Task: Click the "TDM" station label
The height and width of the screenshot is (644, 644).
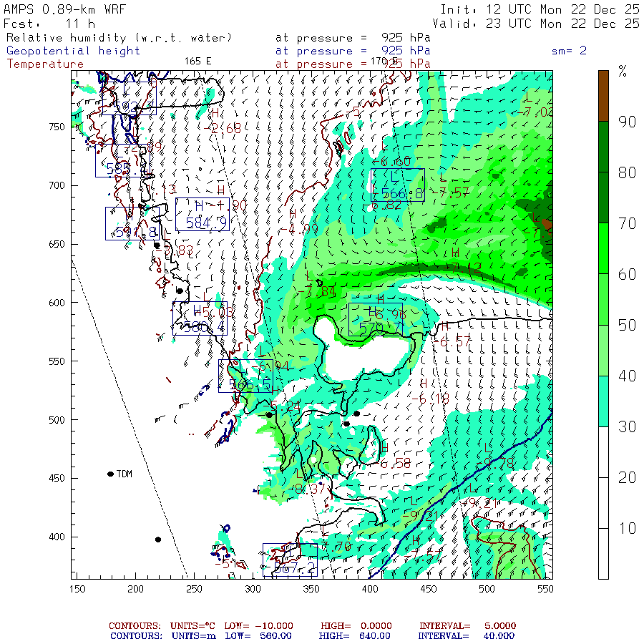Action: point(124,474)
